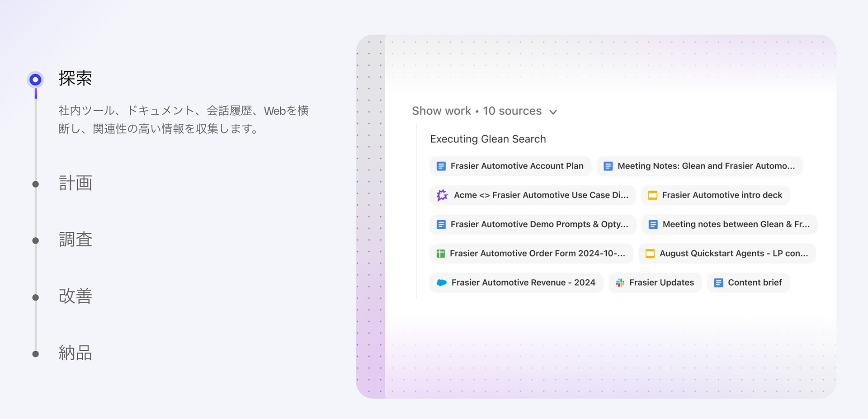Click the Slack icon on Frasier Updates
Image resolution: width=868 pixels, height=419 pixels.
620,282
